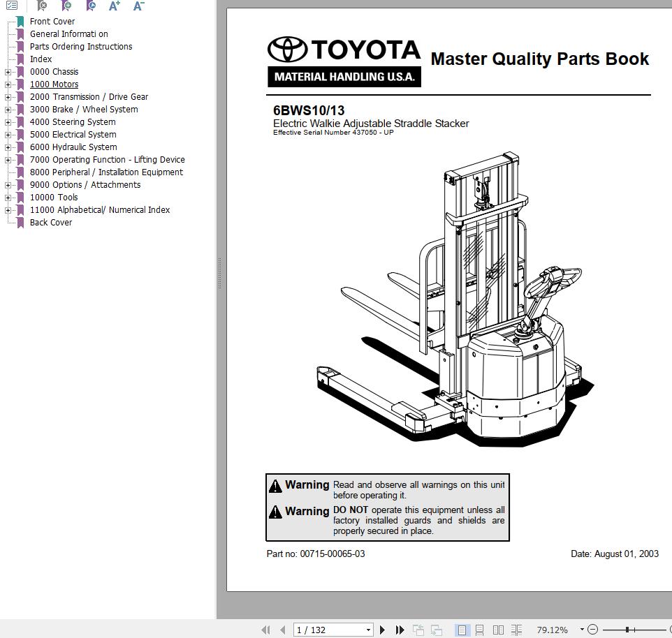672x638 pixels.
Task: Select the bookmark zoom settings icon
Action: coord(66,6)
